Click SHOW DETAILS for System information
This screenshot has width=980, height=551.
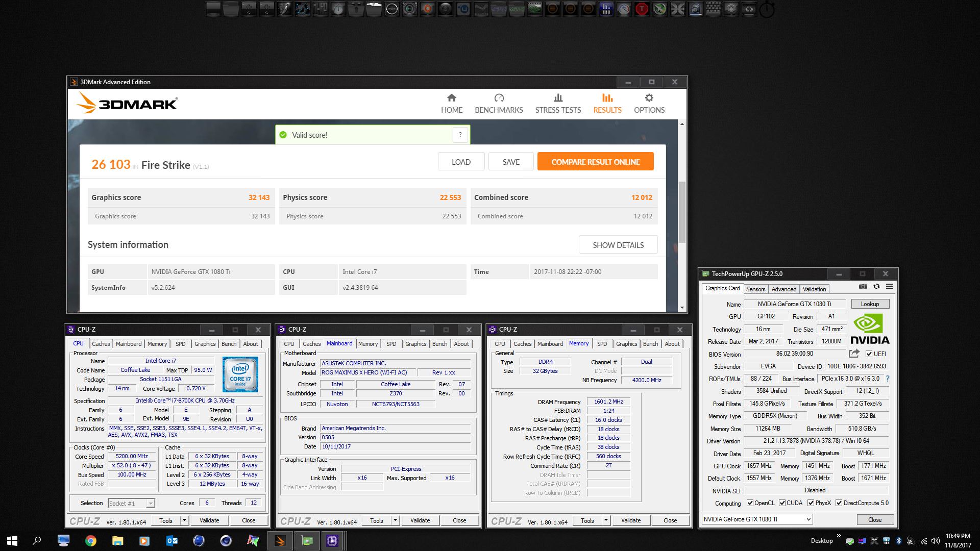click(618, 245)
